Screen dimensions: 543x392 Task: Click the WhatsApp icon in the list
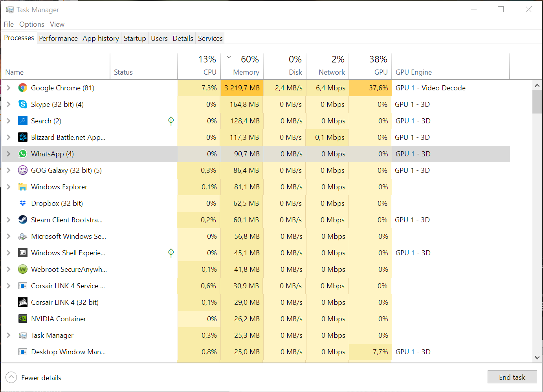point(23,154)
